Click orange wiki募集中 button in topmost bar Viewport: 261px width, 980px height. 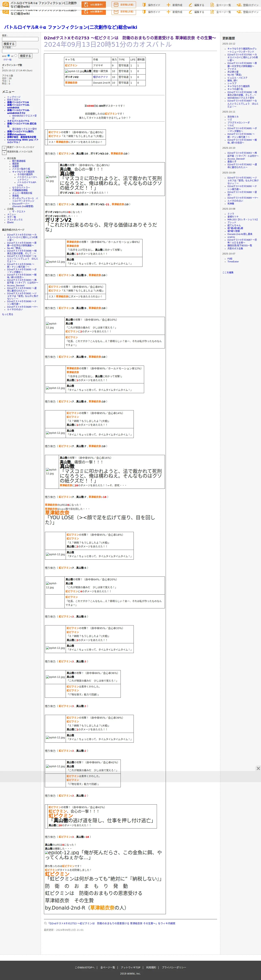coord(93,4)
